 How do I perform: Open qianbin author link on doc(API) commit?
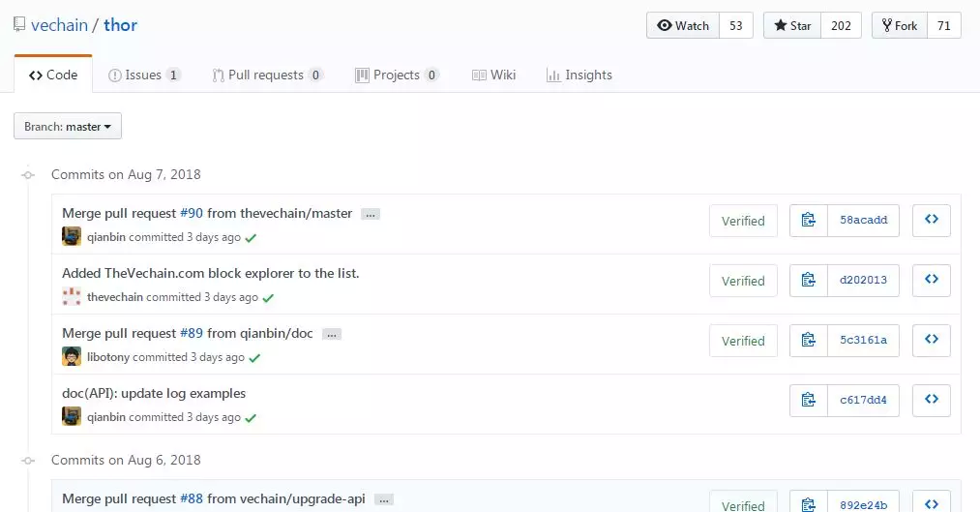pyautogui.click(x=106, y=417)
